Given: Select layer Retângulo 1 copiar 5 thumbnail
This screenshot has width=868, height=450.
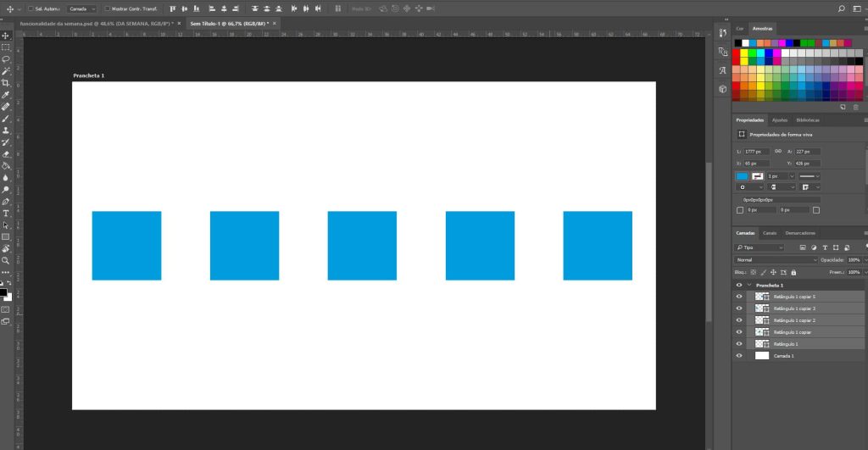Looking at the screenshot, I should pyautogui.click(x=762, y=297).
